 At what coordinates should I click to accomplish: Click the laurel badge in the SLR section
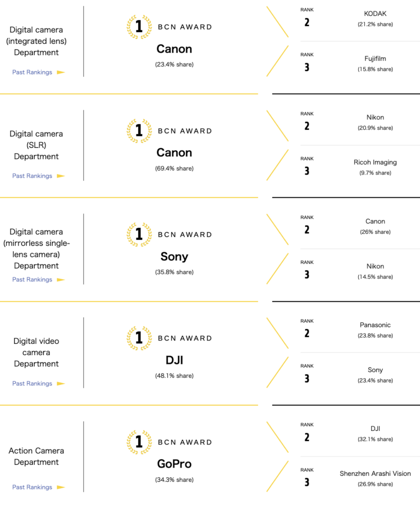[x=139, y=131]
